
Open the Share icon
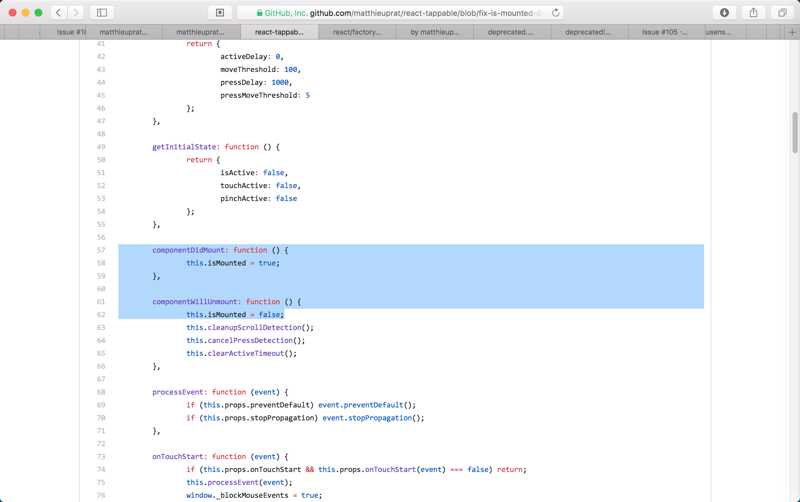pyautogui.click(x=753, y=13)
